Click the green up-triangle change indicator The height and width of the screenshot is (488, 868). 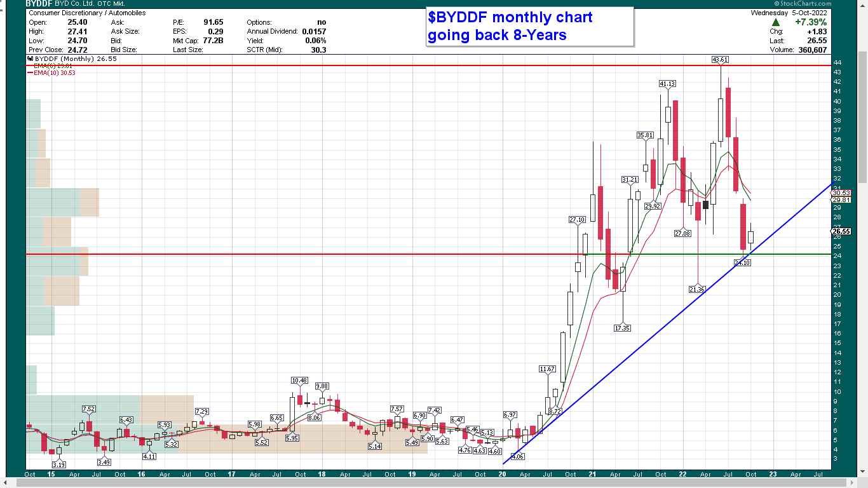point(776,22)
